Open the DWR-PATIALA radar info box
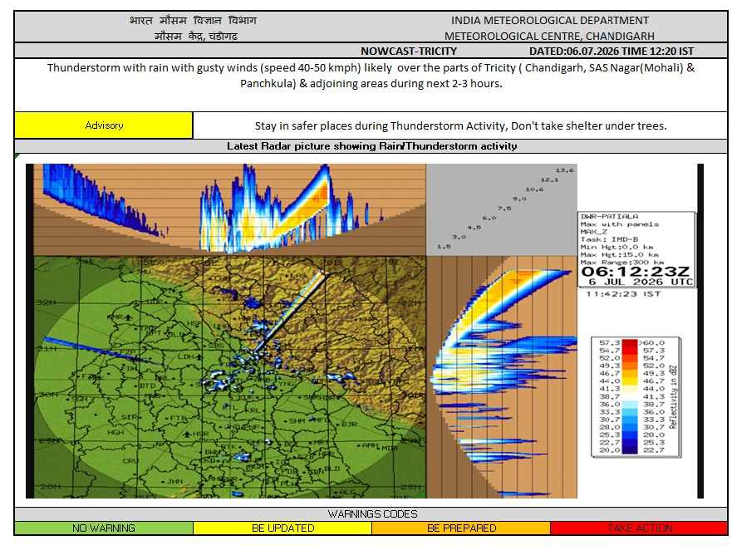The image size is (732, 560). (636, 249)
